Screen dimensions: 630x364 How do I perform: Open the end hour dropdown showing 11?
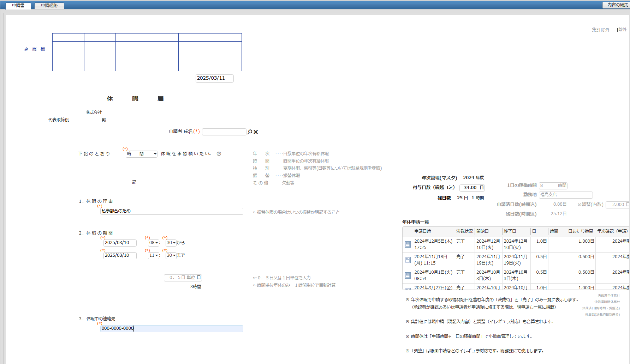pyautogui.click(x=154, y=255)
